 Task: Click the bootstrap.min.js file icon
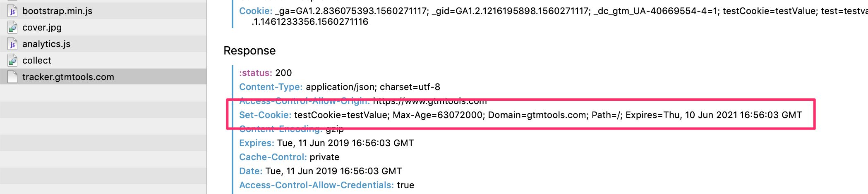coord(12,11)
